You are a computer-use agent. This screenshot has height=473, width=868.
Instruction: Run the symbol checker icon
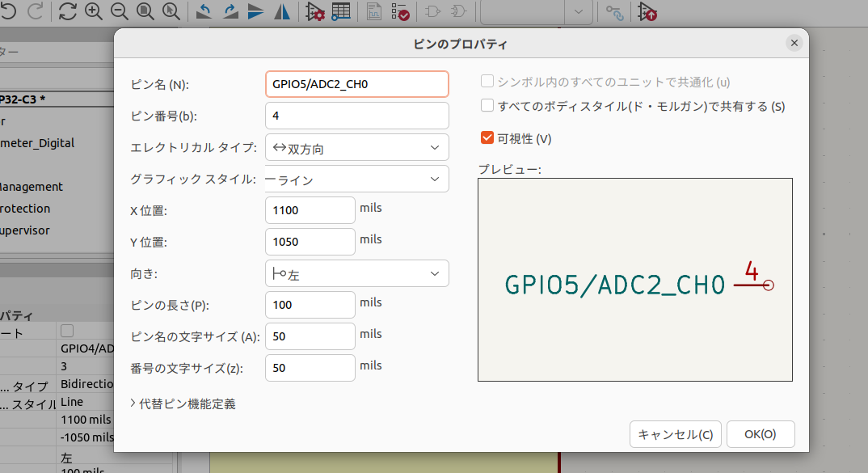(399, 12)
